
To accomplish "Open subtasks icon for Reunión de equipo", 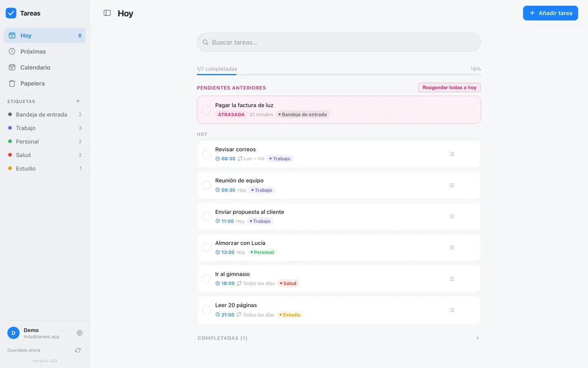I will coord(452,185).
